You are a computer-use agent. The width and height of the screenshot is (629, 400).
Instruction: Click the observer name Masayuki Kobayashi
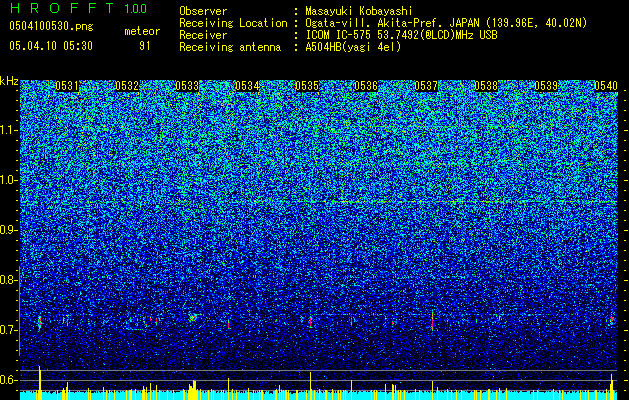point(359,11)
